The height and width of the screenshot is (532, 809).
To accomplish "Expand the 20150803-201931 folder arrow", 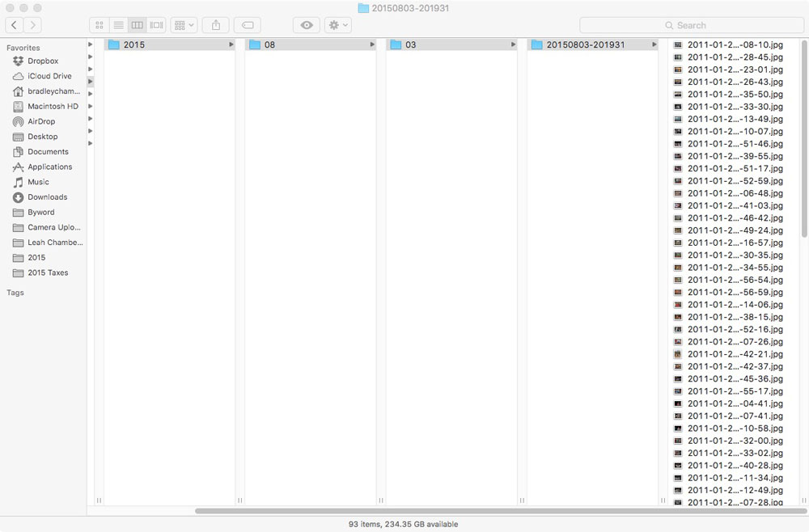I will (654, 44).
